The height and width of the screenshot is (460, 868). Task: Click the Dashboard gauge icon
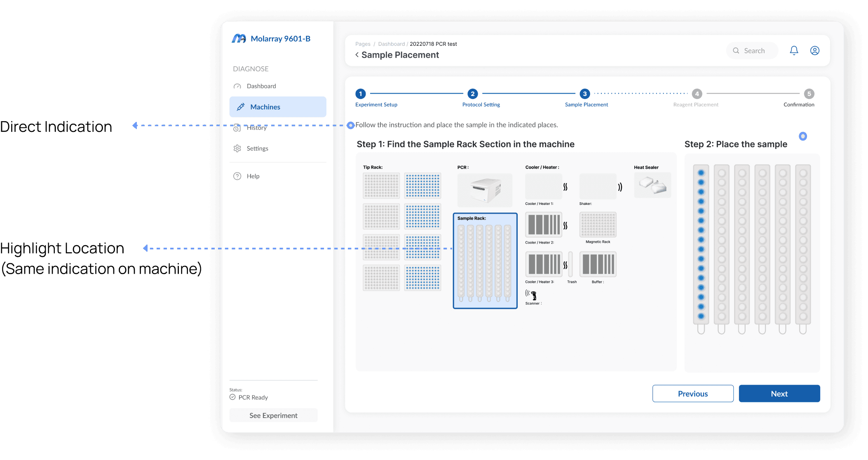[237, 86]
